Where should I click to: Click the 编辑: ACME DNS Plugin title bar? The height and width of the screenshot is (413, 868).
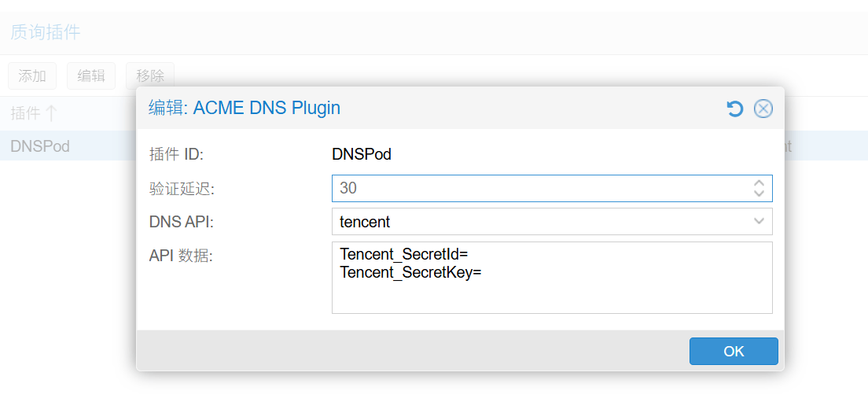click(432, 109)
